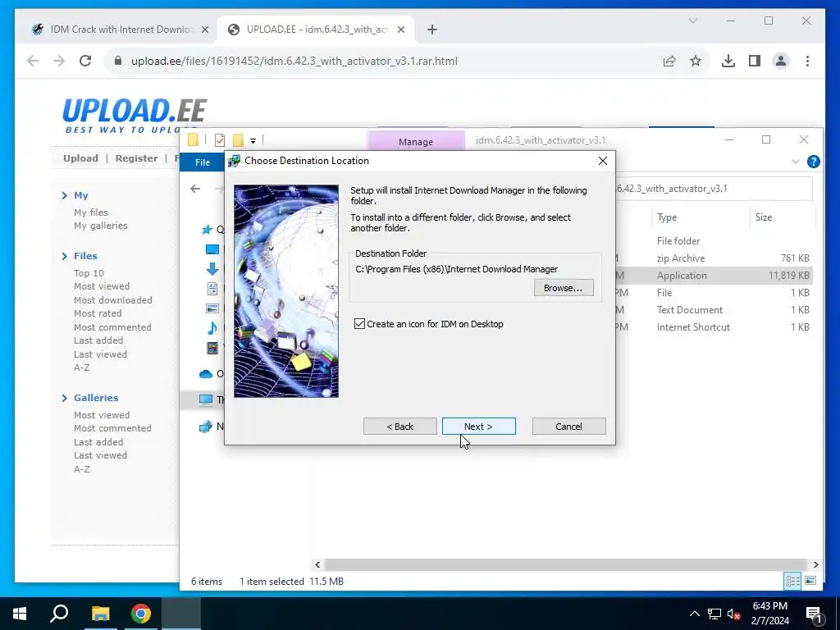
Task: Select Network icon in Explorer sidebar
Action: 206,427
